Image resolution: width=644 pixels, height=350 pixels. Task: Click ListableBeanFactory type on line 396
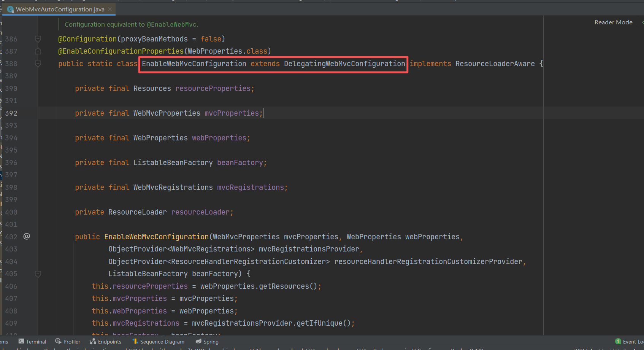173,162
